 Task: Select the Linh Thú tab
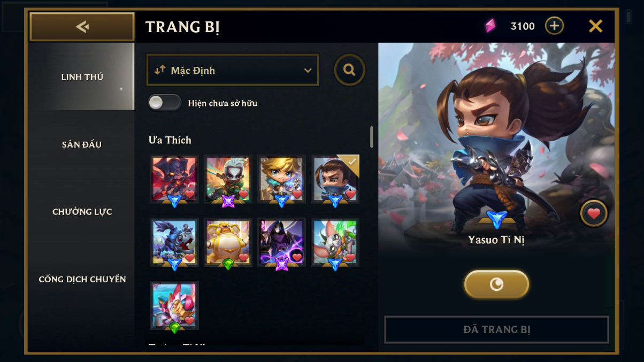pyautogui.click(x=82, y=77)
